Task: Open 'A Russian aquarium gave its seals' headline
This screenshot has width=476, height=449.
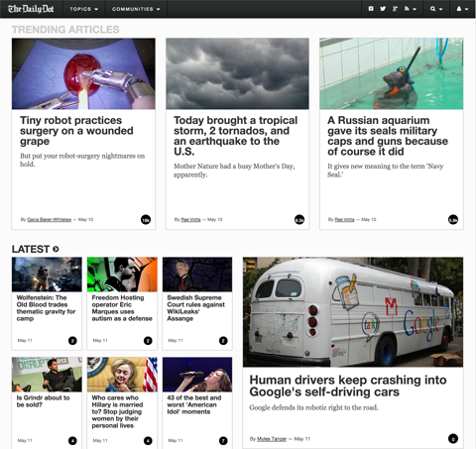Action: click(x=388, y=136)
